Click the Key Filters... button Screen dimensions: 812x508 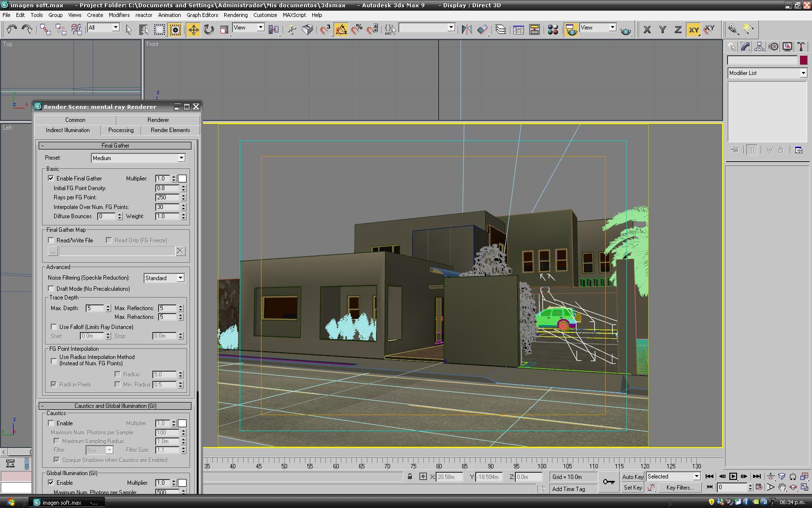coord(680,488)
